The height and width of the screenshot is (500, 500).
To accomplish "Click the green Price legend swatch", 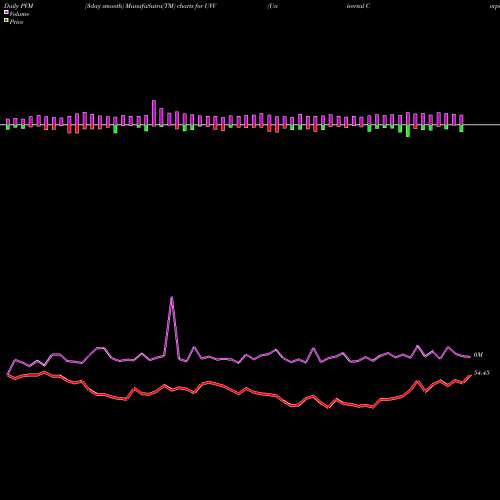I will 6,20.
